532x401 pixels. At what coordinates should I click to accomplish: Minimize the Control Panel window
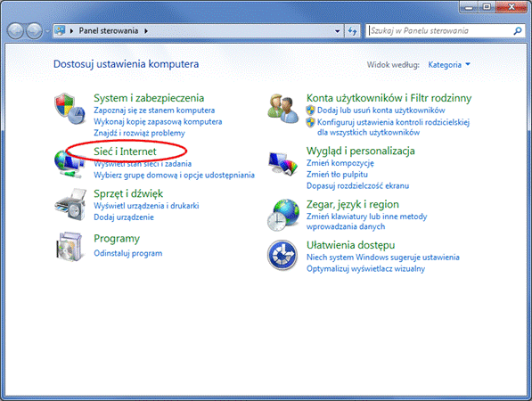[469, 7]
